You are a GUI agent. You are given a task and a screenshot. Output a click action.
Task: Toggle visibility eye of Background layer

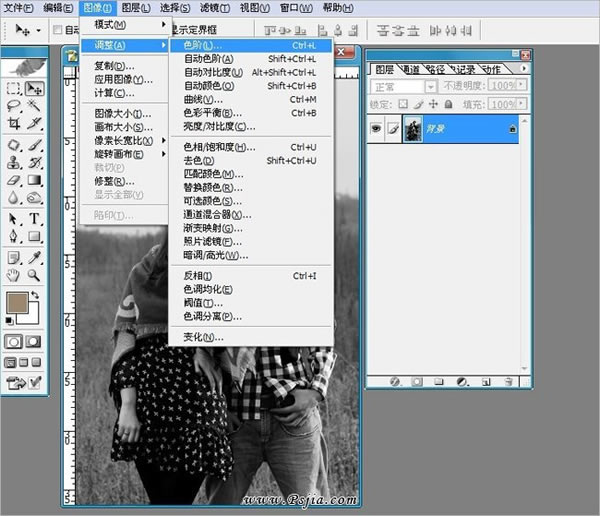pos(376,129)
